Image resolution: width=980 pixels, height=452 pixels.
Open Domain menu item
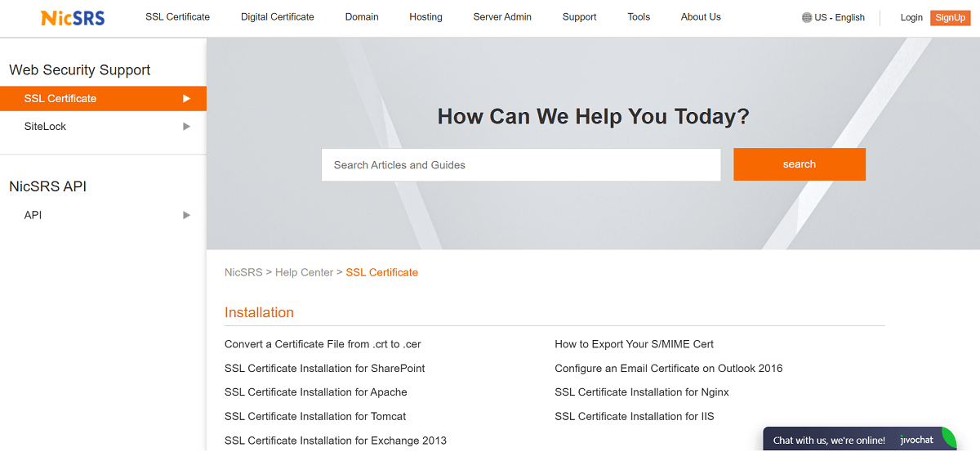pos(362,17)
